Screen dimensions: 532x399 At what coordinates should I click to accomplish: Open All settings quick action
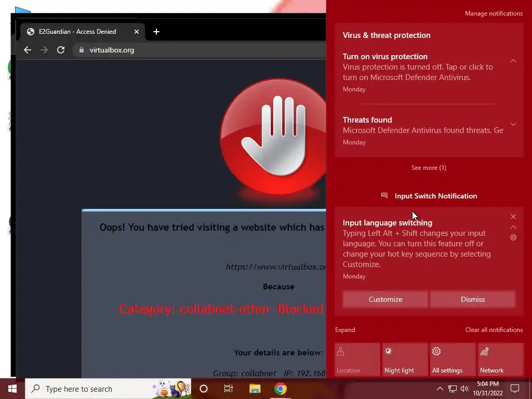tap(453, 360)
